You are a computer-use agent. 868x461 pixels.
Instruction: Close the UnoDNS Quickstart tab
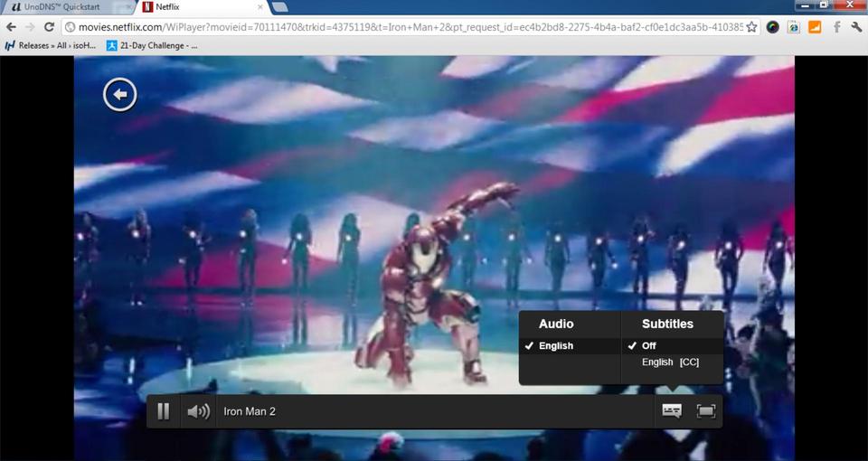point(128,7)
